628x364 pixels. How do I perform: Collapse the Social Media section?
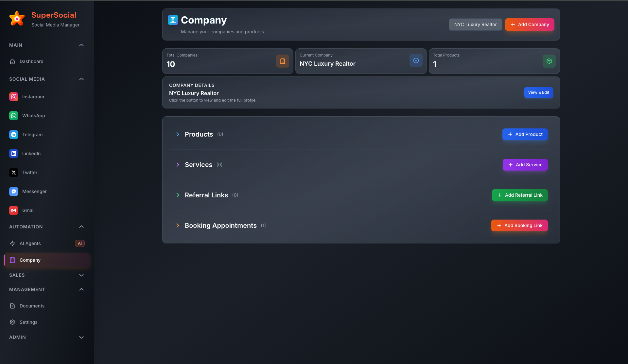pos(81,79)
